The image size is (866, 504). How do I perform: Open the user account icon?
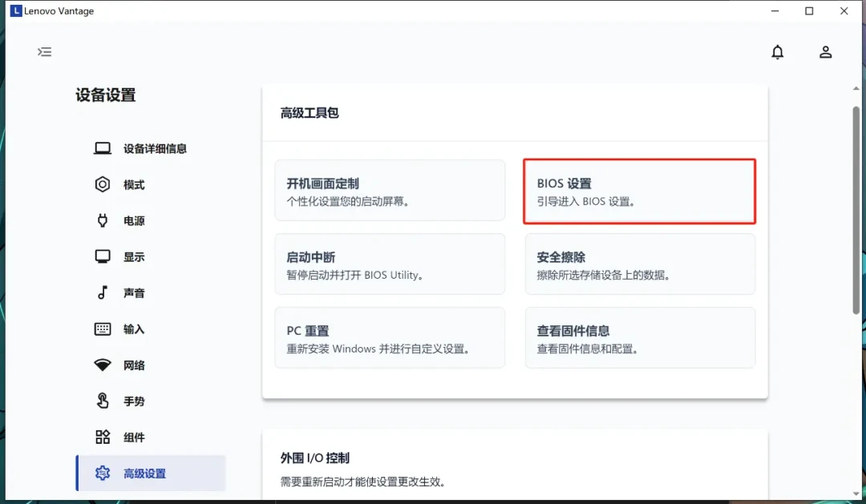pyautogui.click(x=825, y=52)
